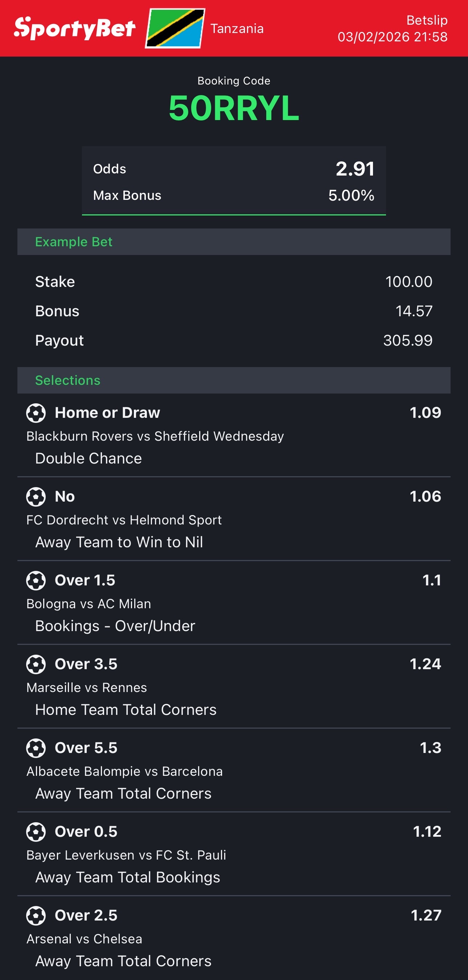Viewport: 468px width, 980px height.
Task: Select the Arsenal vs Chelsea match
Action: pyautogui.click(x=84, y=939)
